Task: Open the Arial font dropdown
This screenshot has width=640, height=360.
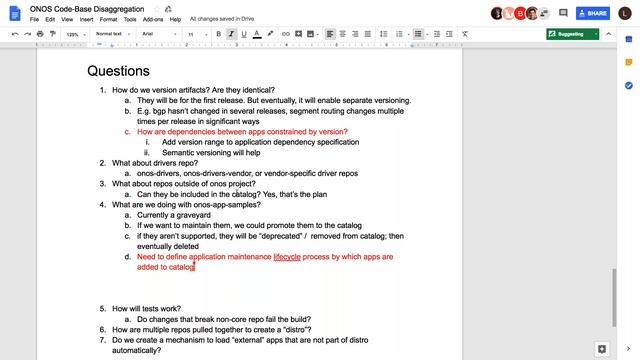Action: (x=159, y=34)
